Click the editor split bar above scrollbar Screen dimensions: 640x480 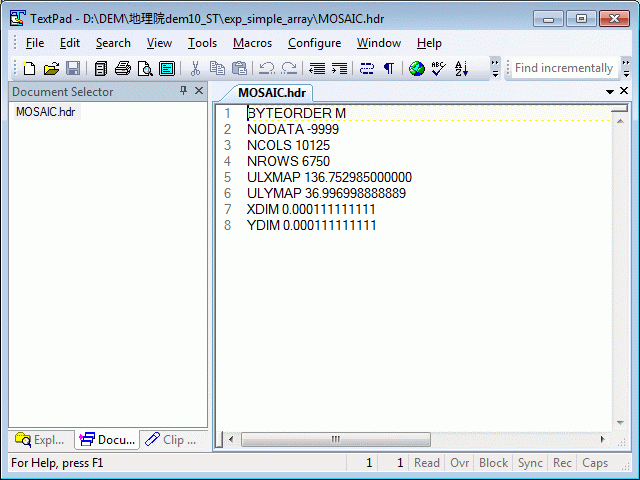pyautogui.click(x=620, y=108)
